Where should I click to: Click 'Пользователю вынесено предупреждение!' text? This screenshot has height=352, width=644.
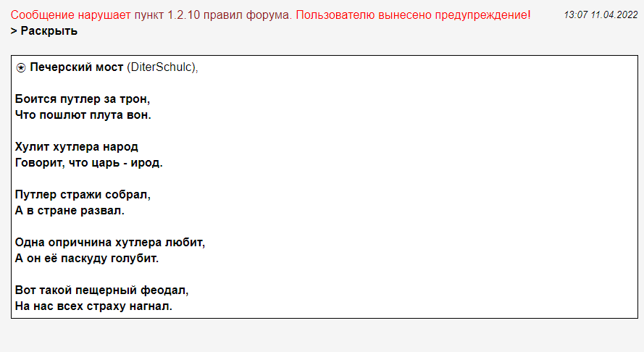click(x=413, y=14)
